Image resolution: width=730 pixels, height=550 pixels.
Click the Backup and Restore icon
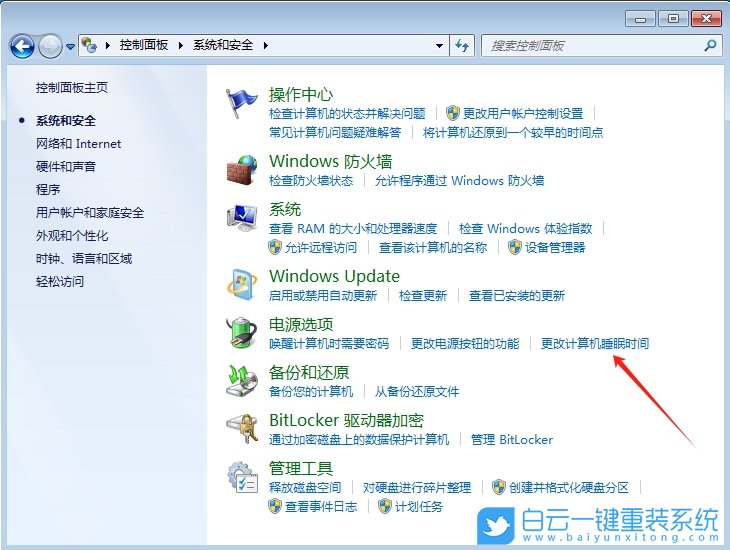tap(242, 380)
